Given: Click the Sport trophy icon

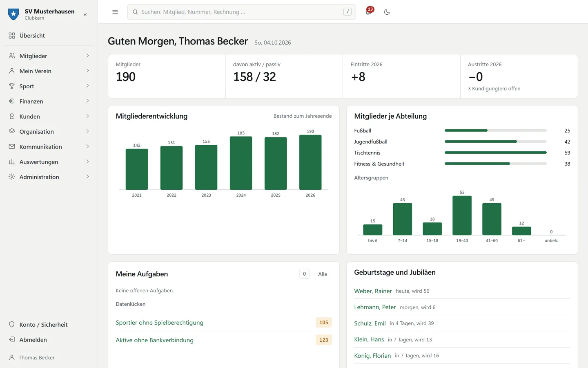Looking at the screenshot, I should click(x=12, y=86).
